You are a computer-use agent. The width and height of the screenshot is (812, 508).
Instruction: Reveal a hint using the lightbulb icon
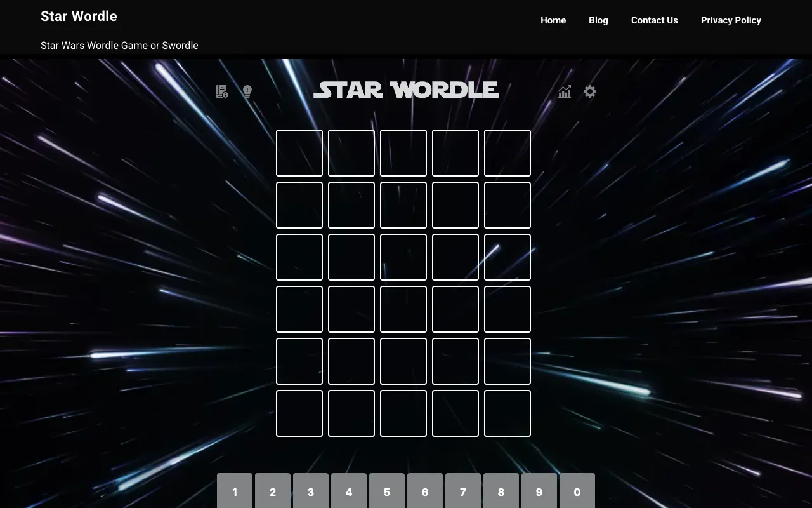247,91
